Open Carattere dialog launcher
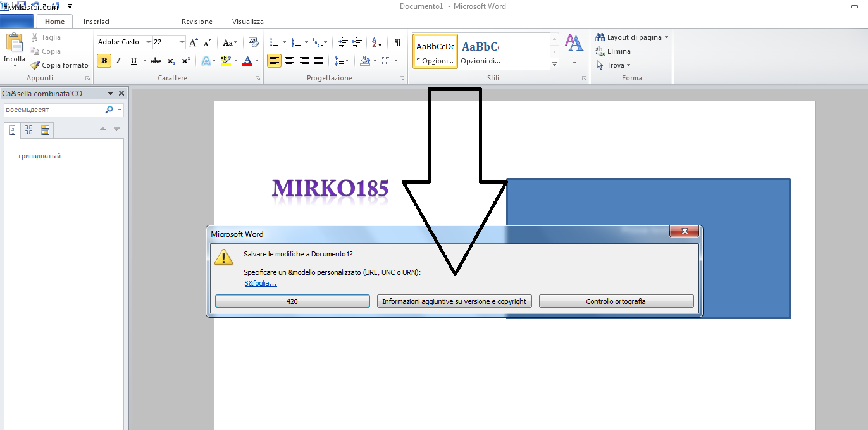 [257, 79]
